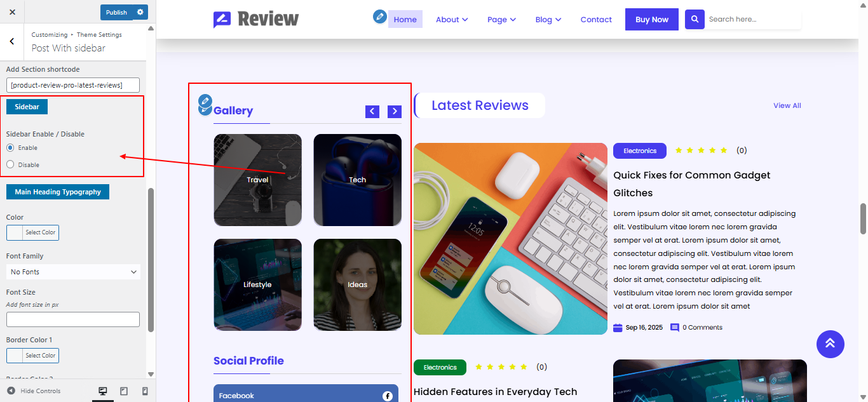Click the scroll-to-top double chevron button
The width and height of the screenshot is (868, 402).
[x=831, y=344]
